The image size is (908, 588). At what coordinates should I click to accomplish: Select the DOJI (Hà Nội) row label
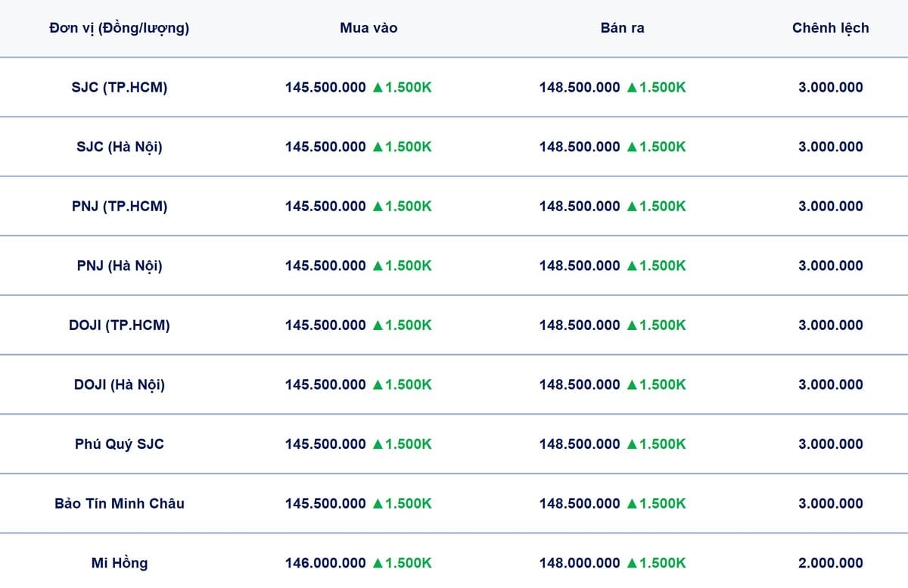pos(120,384)
